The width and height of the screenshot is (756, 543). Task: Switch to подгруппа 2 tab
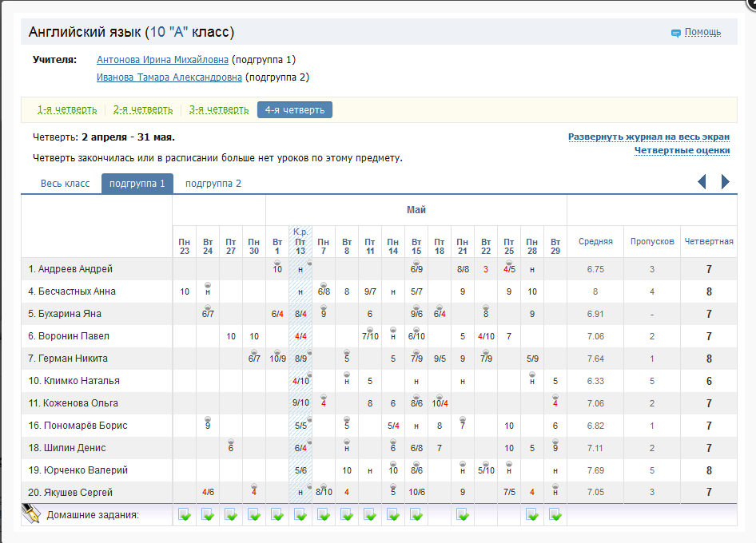213,184
